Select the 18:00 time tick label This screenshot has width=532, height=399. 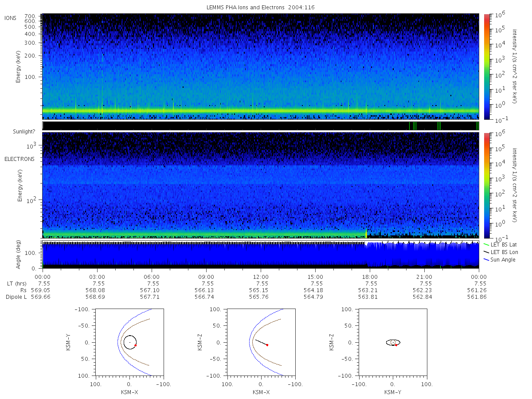point(370,277)
